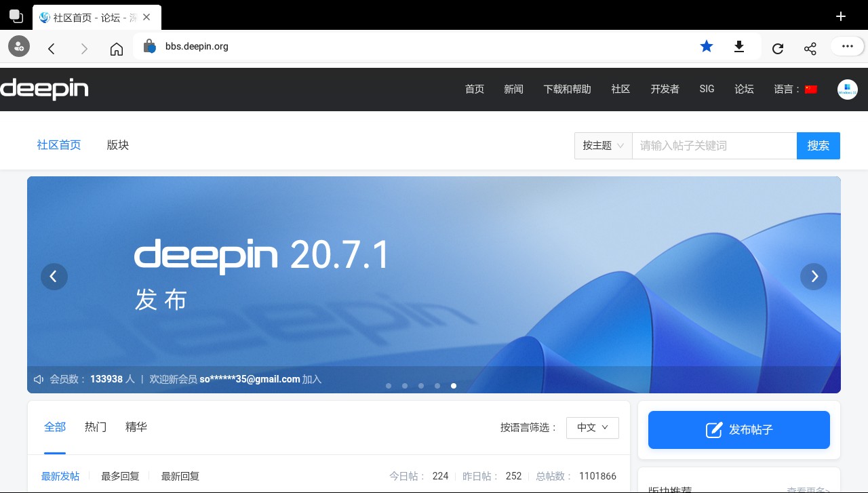Click the 搜索 button
868x493 pixels.
coord(818,146)
